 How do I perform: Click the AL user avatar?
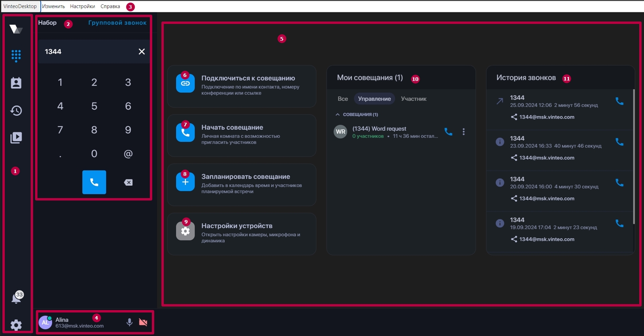coord(45,322)
